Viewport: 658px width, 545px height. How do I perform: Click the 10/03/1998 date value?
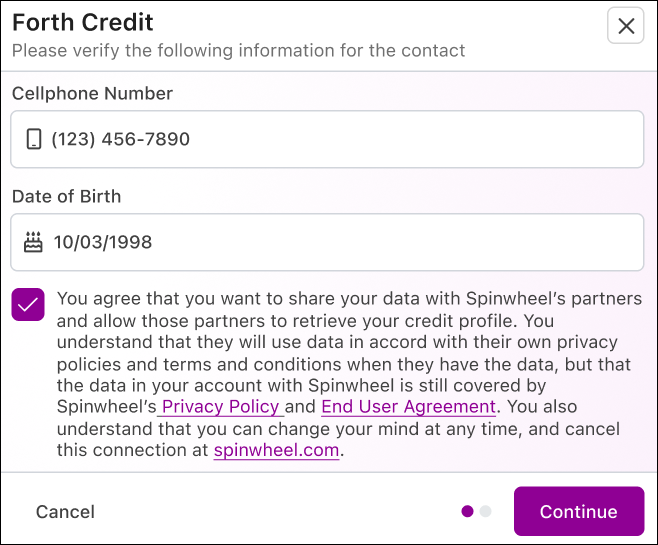click(103, 242)
